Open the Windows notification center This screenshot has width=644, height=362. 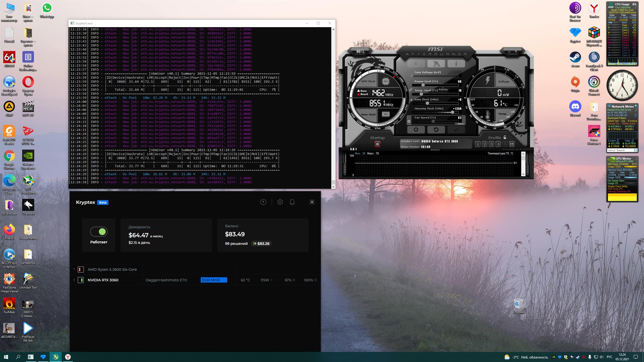point(635,357)
